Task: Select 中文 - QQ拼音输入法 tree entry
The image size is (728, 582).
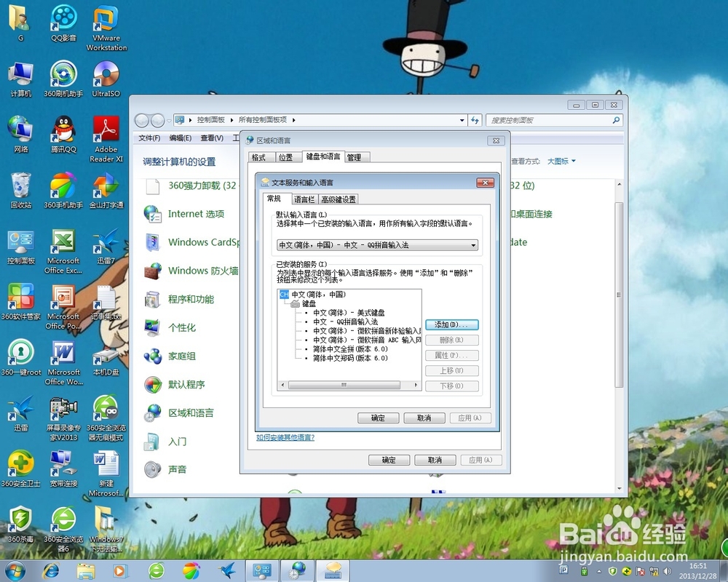Action: (x=345, y=322)
